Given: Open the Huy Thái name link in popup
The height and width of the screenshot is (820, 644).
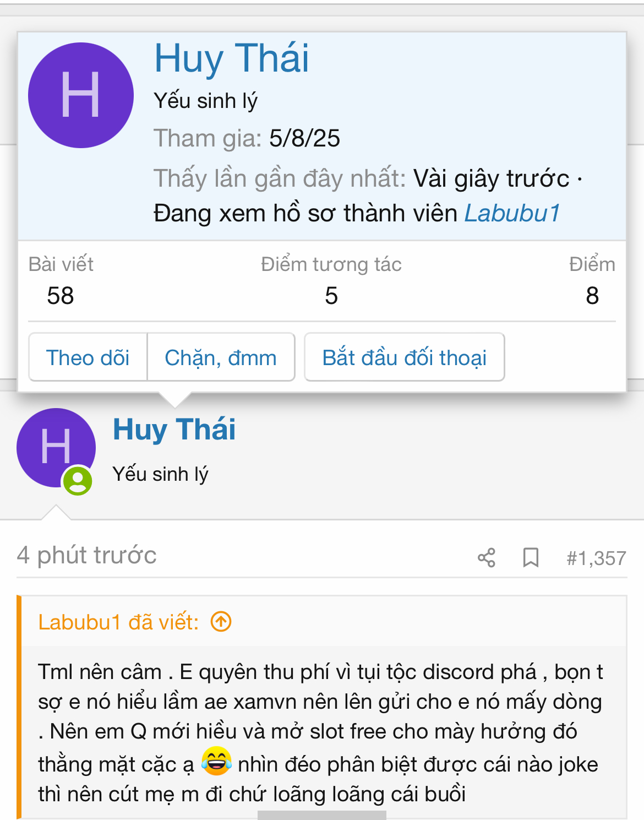Looking at the screenshot, I should [x=232, y=58].
